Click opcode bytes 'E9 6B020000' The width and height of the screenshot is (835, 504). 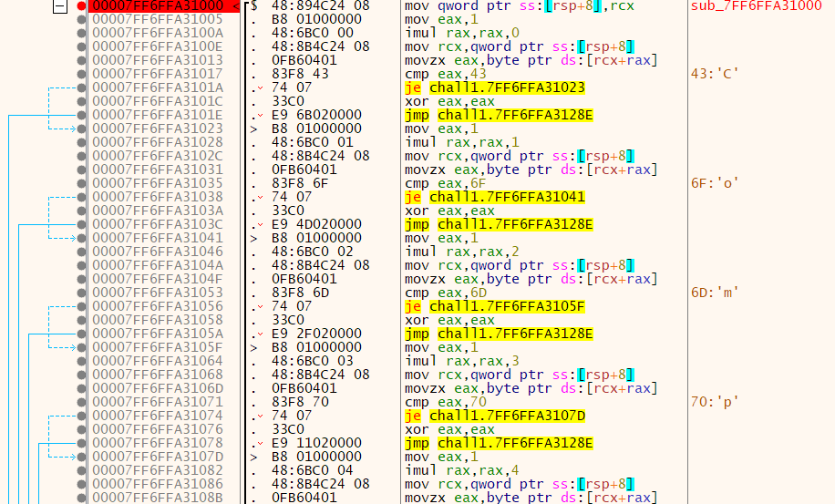tap(316, 115)
